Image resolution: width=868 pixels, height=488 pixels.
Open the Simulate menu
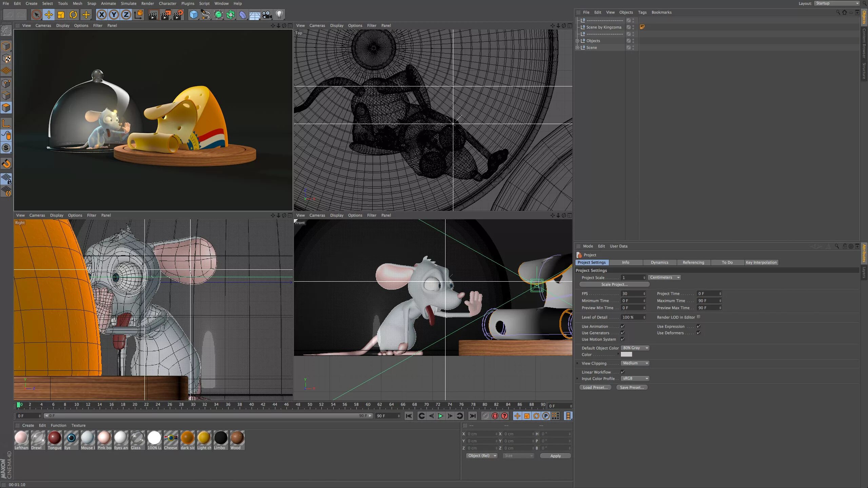[x=129, y=3]
